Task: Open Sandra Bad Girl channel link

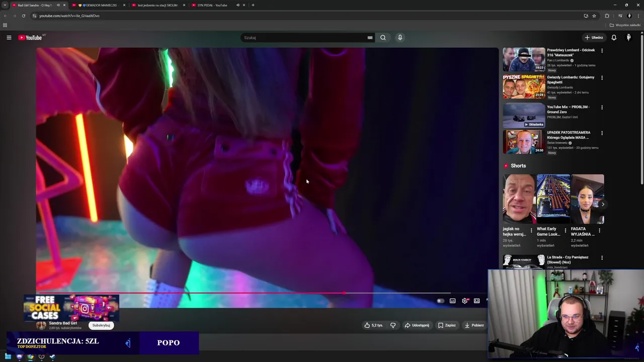Action: 63,323
